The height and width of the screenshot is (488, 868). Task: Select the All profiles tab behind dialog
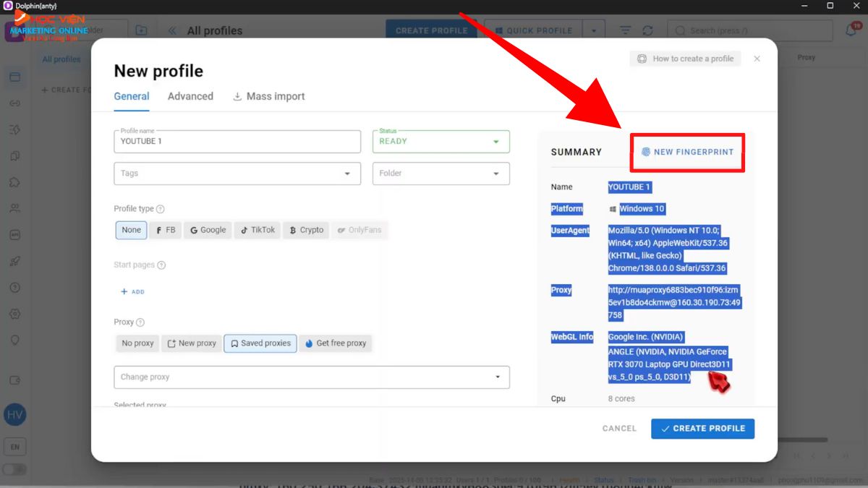tap(61, 59)
